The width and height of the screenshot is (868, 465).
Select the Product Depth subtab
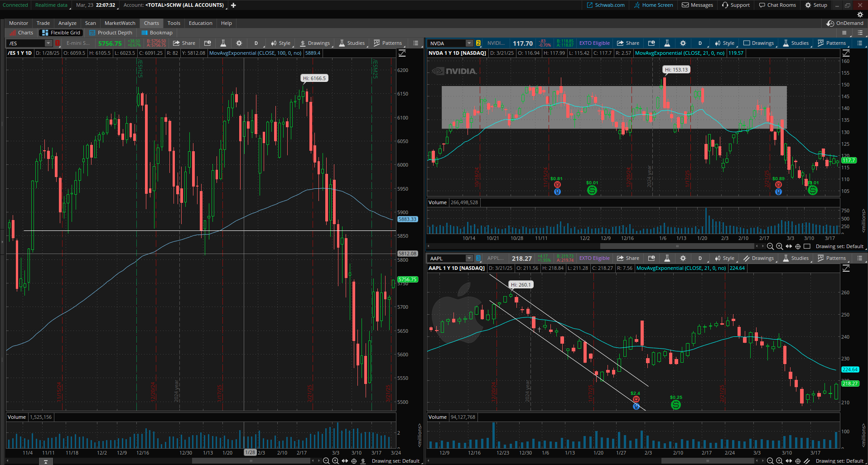111,33
